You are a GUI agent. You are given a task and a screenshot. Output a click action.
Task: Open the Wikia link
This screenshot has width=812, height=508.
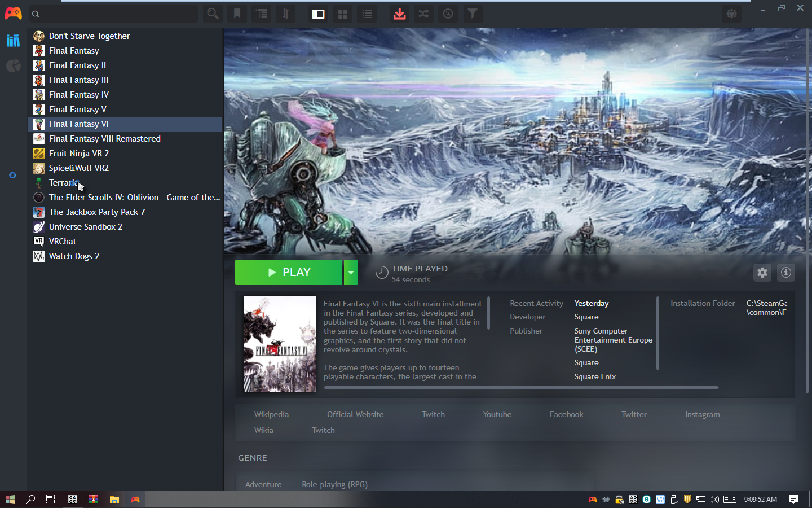pos(264,430)
